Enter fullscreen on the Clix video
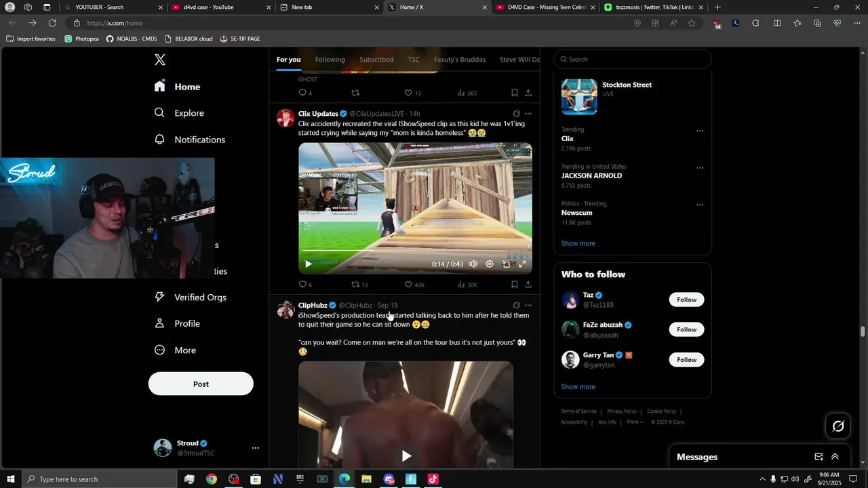The width and height of the screenshot is (868, 488). [522, 264]
